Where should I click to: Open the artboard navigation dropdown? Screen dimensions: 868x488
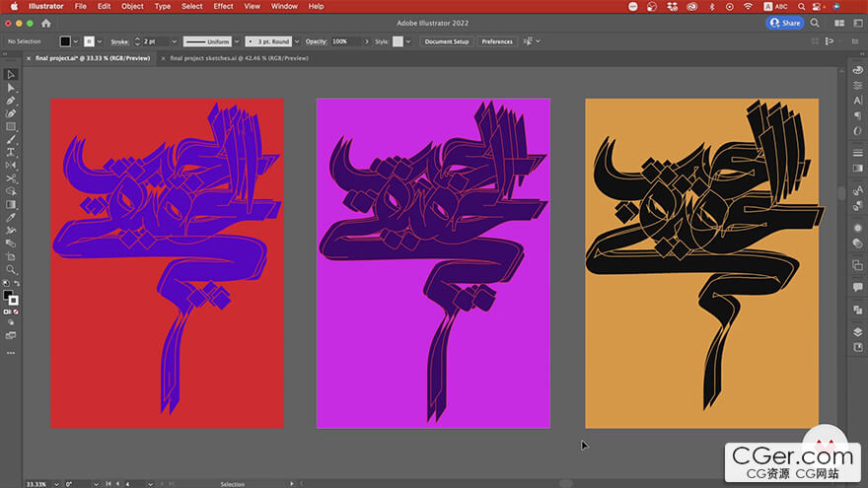150,484
